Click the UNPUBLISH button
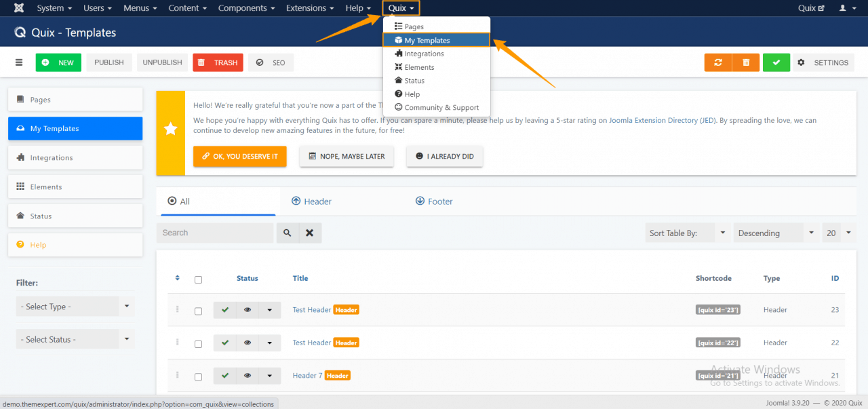The image size is (868, 409). click(163, 62)
